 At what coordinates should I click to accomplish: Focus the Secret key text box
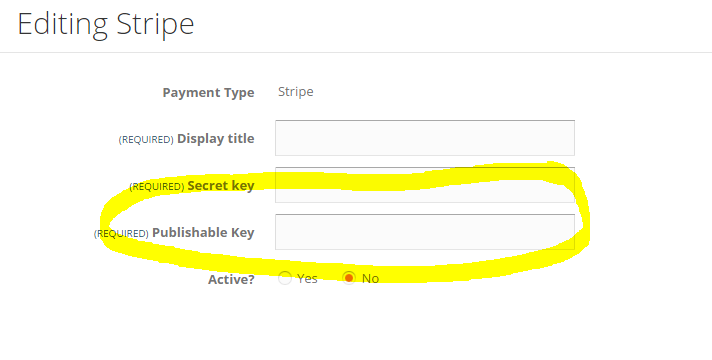coord(425,185)
